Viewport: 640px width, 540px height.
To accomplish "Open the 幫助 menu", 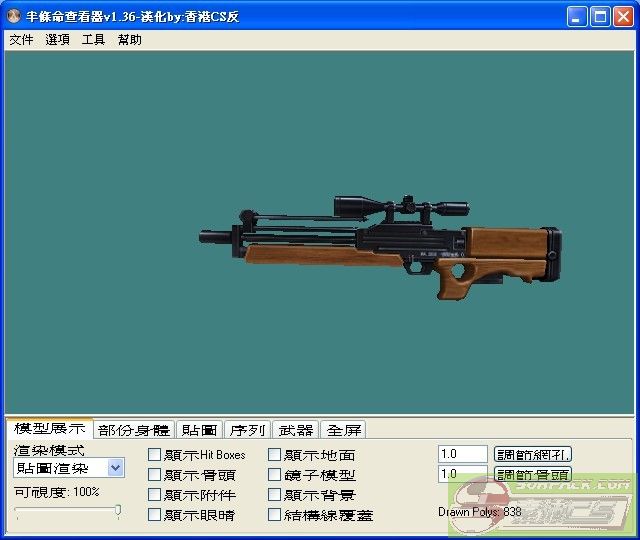I will coord(130,40).
